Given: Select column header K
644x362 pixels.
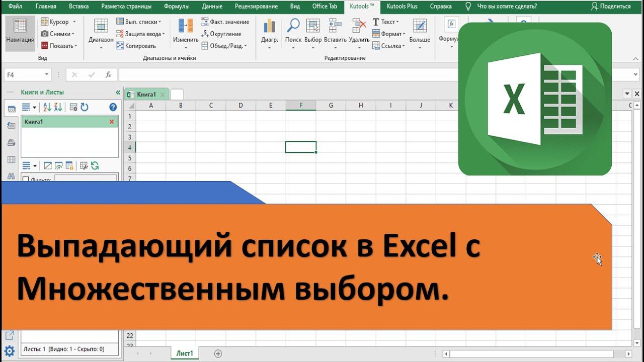Looking at the screenshot, I should tap(451, 105).
